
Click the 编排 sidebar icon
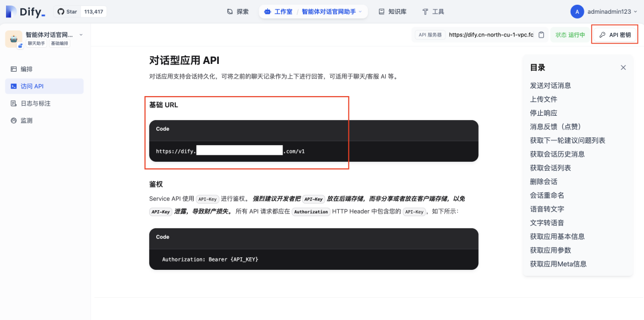14,69
